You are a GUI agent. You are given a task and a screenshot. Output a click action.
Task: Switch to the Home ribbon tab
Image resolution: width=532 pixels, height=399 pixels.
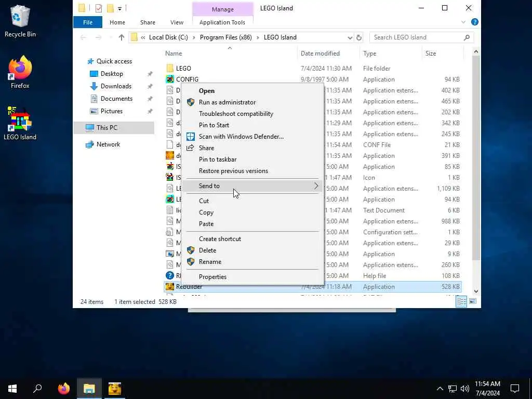tap(117, 22)
